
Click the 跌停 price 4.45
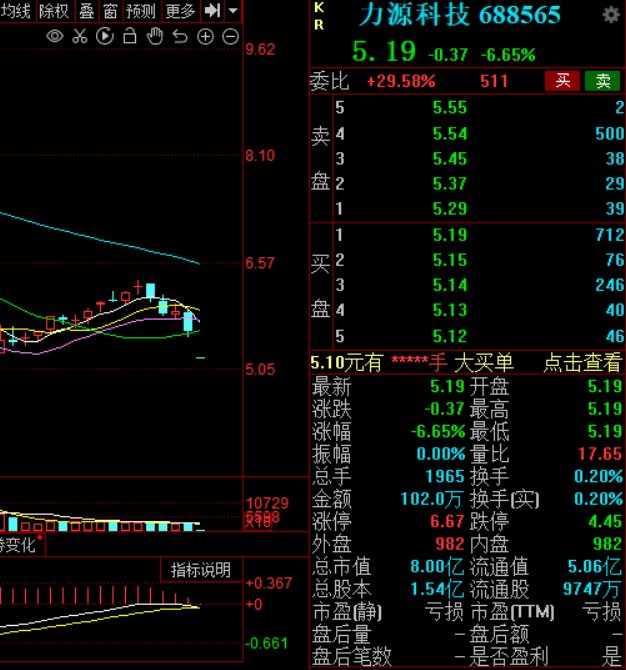pyautogui.click(x=605, y=521)
